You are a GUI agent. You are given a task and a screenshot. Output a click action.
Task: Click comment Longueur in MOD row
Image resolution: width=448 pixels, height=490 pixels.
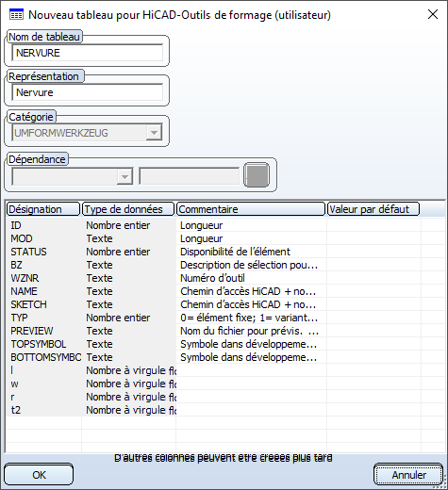coord(202,238)
